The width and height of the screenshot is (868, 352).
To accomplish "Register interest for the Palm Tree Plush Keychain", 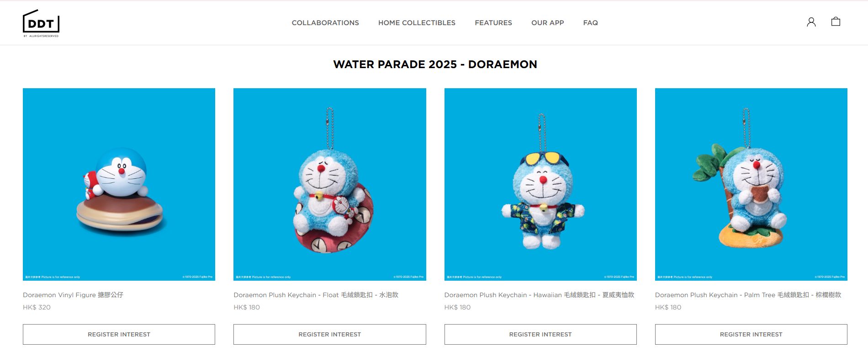I will pyautogui.click(x=751, y=334).
